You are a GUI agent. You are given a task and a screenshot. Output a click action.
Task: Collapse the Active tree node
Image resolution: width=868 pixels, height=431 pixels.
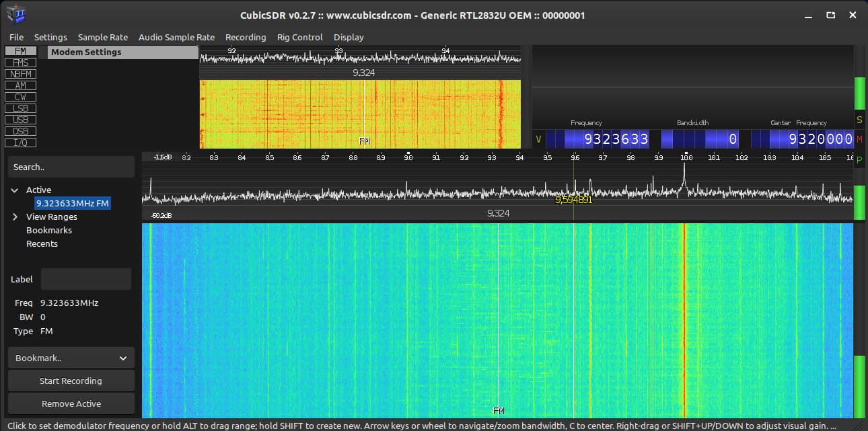[15, 190]
